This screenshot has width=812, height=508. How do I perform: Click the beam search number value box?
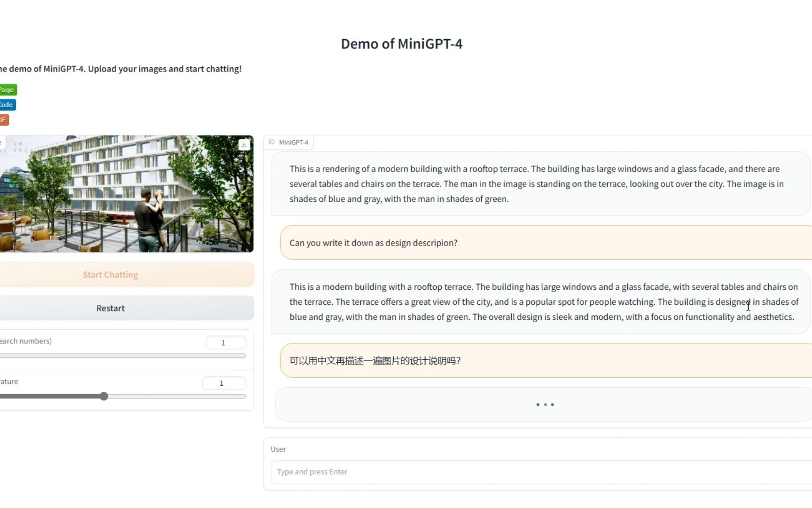tap(226, 342)
